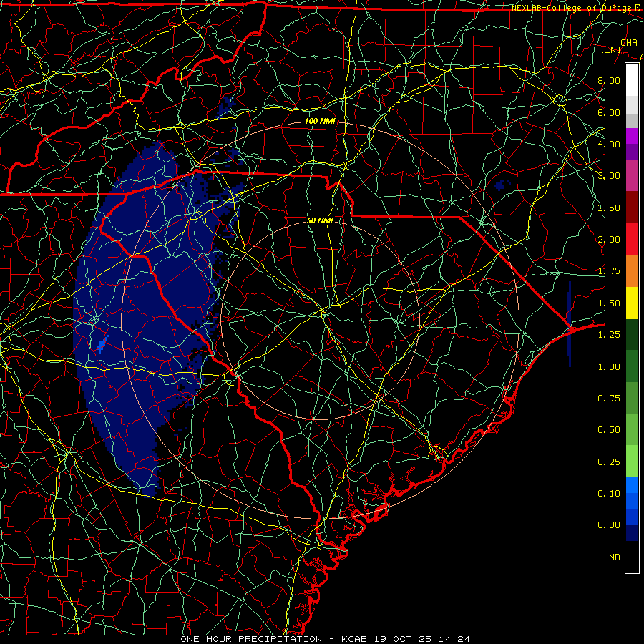Click the 'ND' legend label
Screen dimensions: 644x644
point(615,557)
